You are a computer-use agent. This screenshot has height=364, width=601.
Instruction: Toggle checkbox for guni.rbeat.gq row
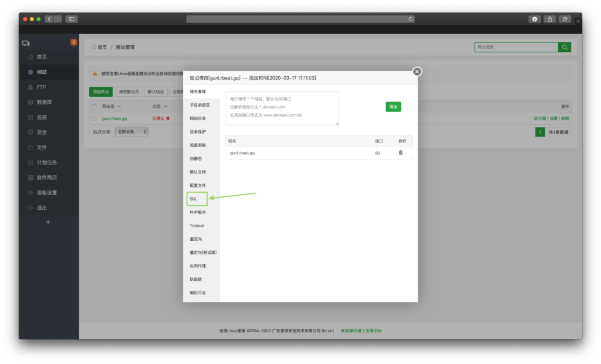pos(94,118)
